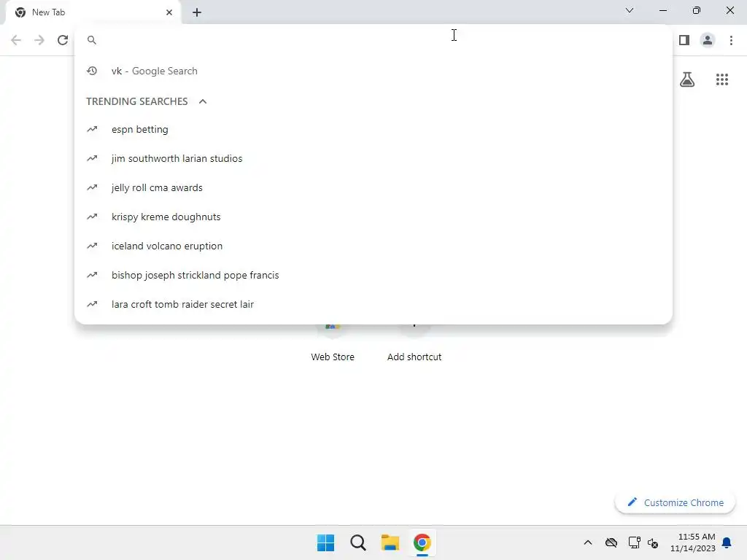747x560 pixels.
Task: Choose 'iceland volcano eruption' suggestion
Action: click(x=373, y=246)
